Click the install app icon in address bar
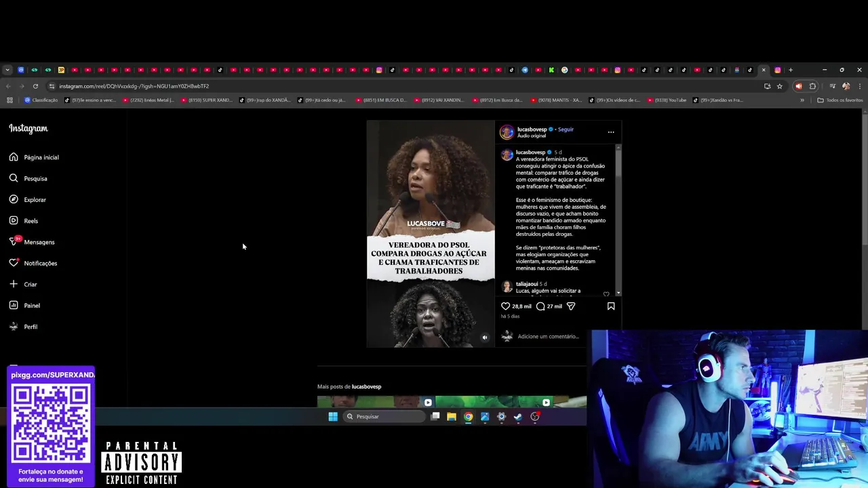Screen dimensions: 868x488 point(767,86)
